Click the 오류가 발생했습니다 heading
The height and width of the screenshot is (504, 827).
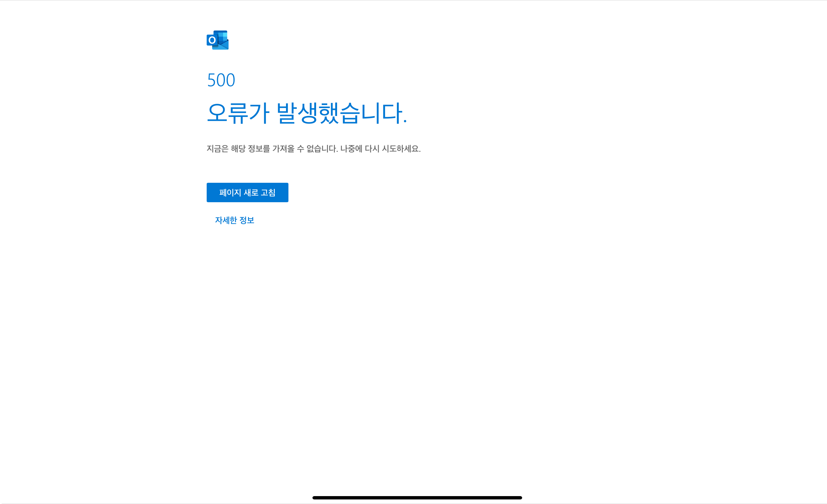click(x=306, y=113)
